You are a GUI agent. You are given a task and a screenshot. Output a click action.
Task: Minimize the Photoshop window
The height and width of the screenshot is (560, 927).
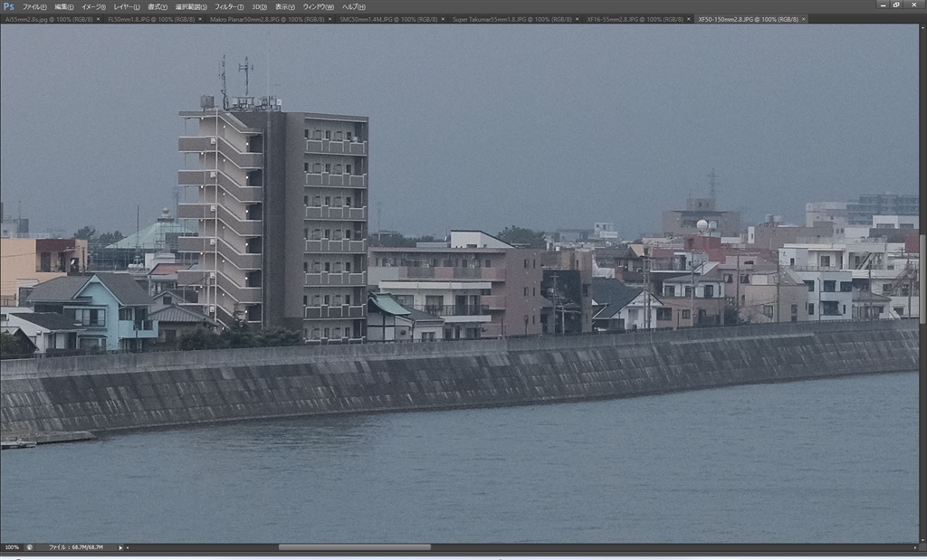[884, 5]
